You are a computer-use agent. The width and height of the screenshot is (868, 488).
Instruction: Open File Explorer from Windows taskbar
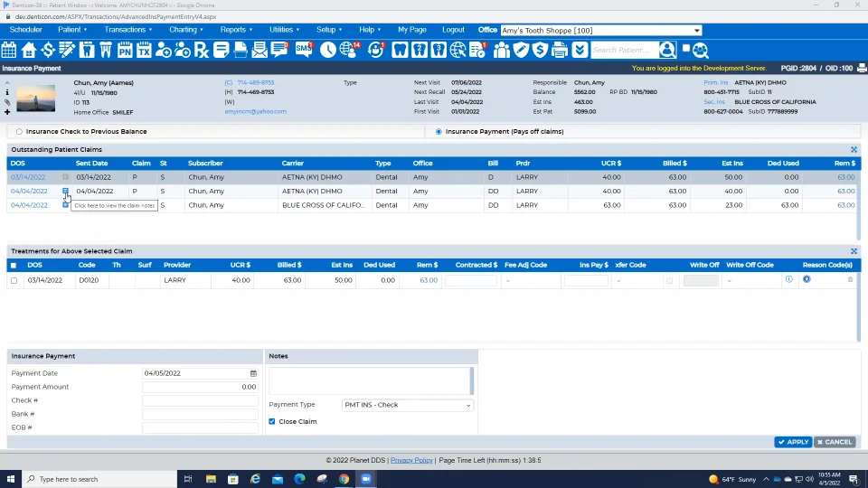coord(211,479)
